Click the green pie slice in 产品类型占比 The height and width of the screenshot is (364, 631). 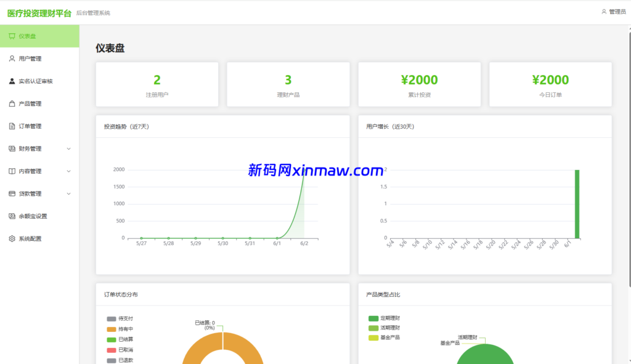click(485, 355)
